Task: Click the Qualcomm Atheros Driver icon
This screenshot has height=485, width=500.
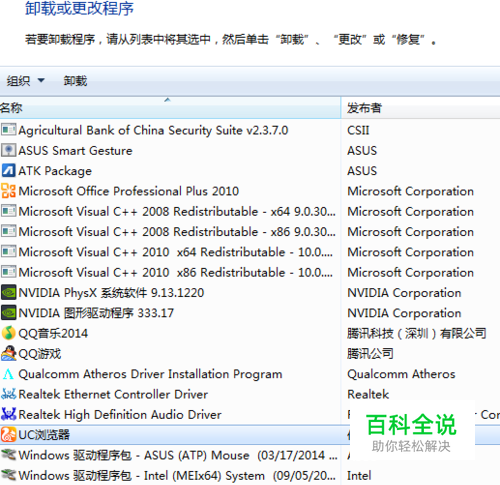Action: pyautogui.click(x=8, y=374)
